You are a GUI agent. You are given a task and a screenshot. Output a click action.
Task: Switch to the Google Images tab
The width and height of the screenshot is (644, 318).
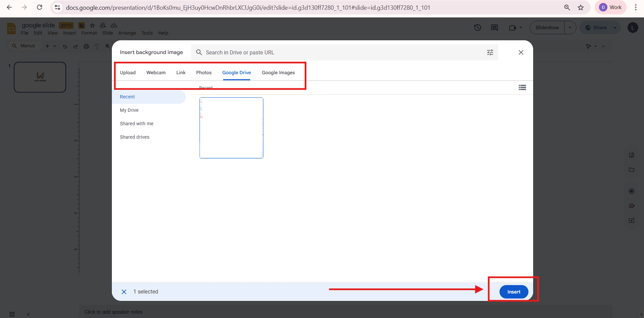tap(278, 73)
